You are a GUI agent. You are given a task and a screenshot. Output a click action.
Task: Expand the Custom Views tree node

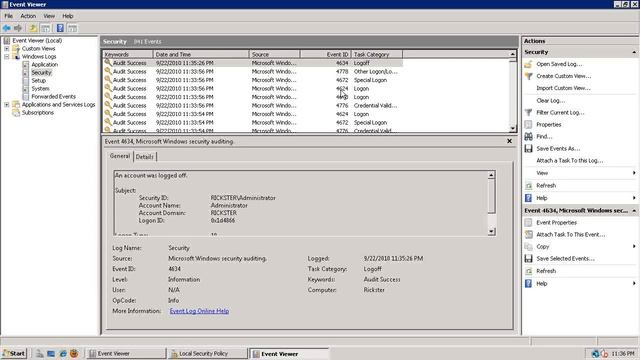(7, 49)
